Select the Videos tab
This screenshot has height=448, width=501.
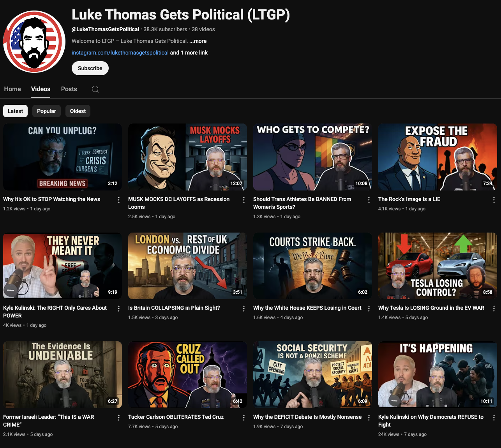(x=41, y=89)
